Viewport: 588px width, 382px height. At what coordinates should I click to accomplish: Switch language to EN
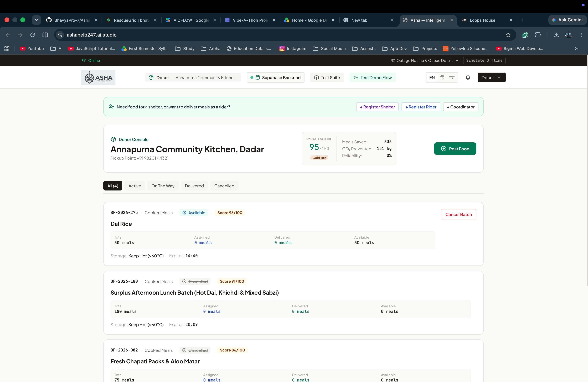point(432,77)
